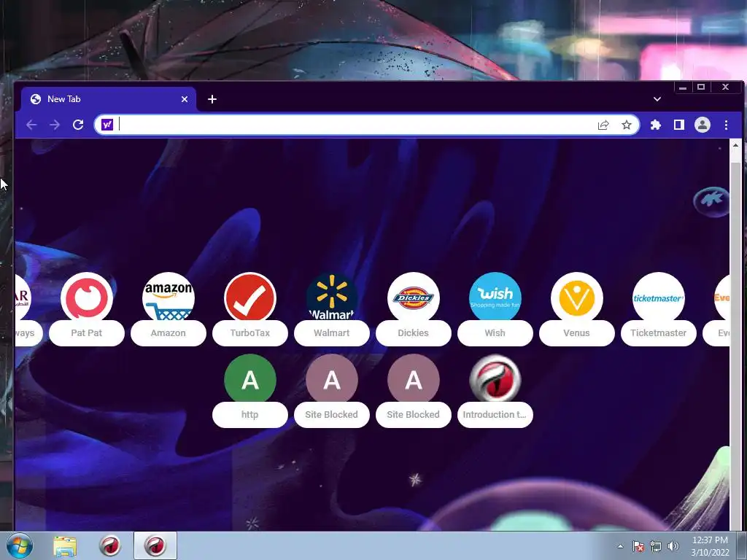Open the Walmart spark icon

(x=332, y=297)
